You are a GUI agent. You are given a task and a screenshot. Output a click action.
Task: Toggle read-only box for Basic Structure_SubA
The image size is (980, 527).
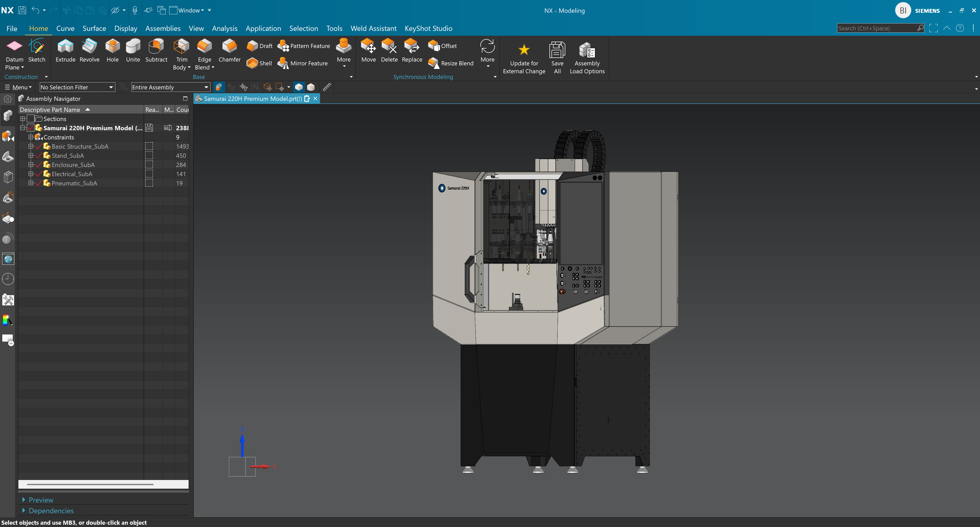[x=149, y=147]
